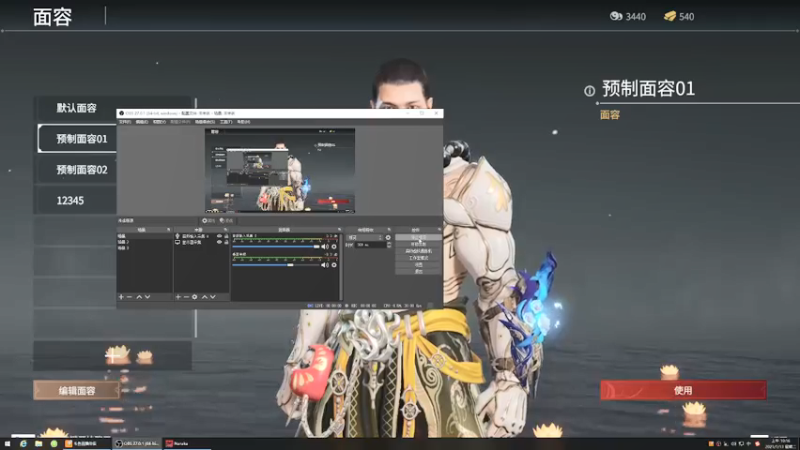Screen dimensions: 800x450
Task: Click Studio Mode (工作室模式) button in OBS
Action: (x=418, y=258)
